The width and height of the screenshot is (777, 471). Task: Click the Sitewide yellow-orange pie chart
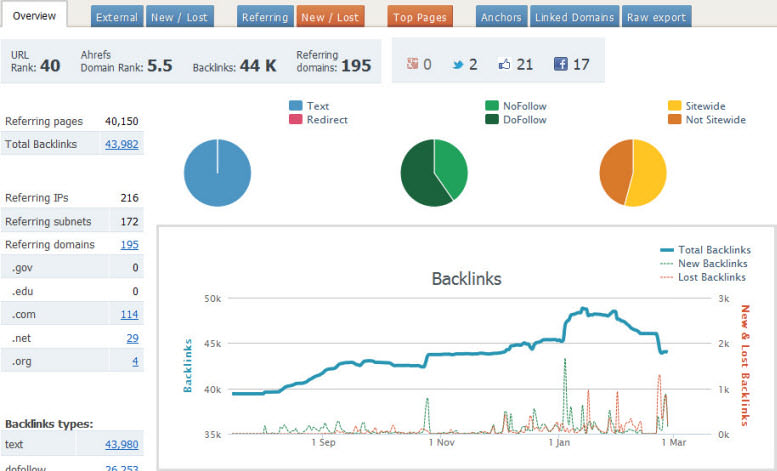tap(632, 172)
